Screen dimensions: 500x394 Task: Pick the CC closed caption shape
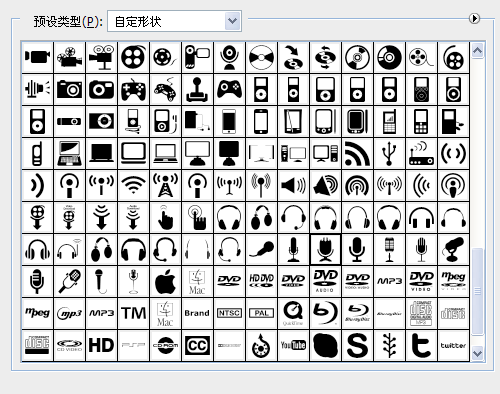197,345
